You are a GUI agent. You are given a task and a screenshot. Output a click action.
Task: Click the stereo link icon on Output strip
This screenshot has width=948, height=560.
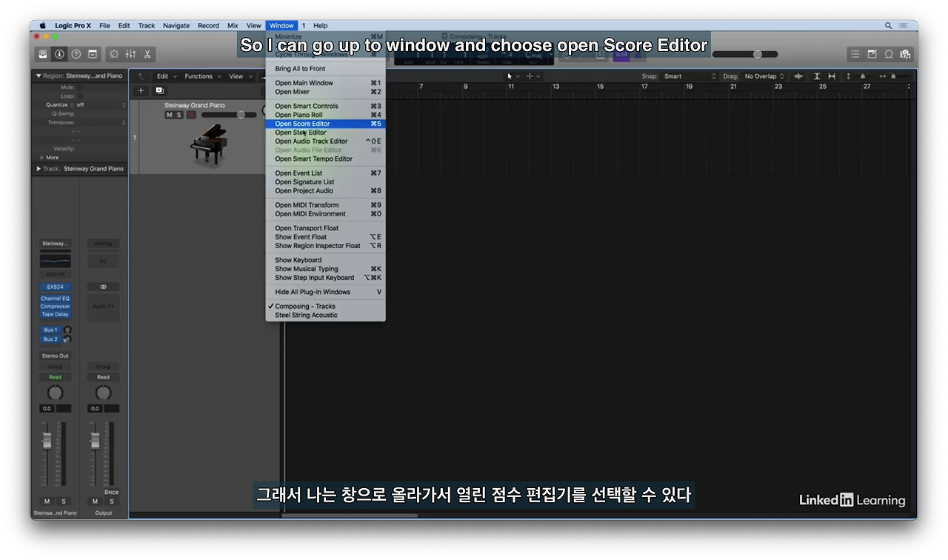pos(103,287)
